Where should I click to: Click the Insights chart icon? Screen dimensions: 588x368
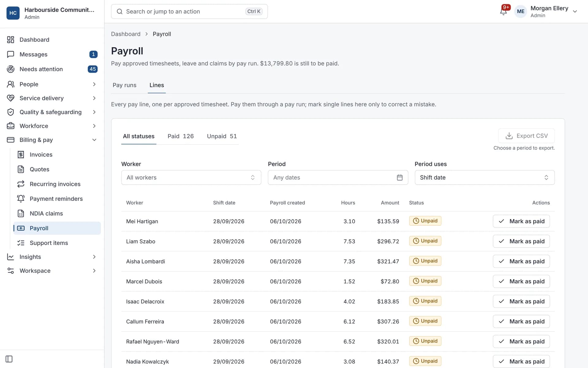[11, 257]
